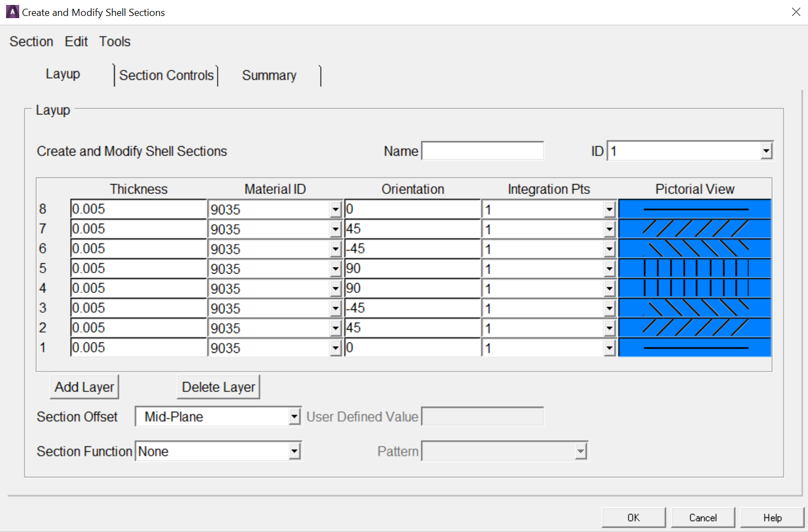Screen dimensions: 808x532
Task: Click the Name input field
Action: (x=482, y=150)
